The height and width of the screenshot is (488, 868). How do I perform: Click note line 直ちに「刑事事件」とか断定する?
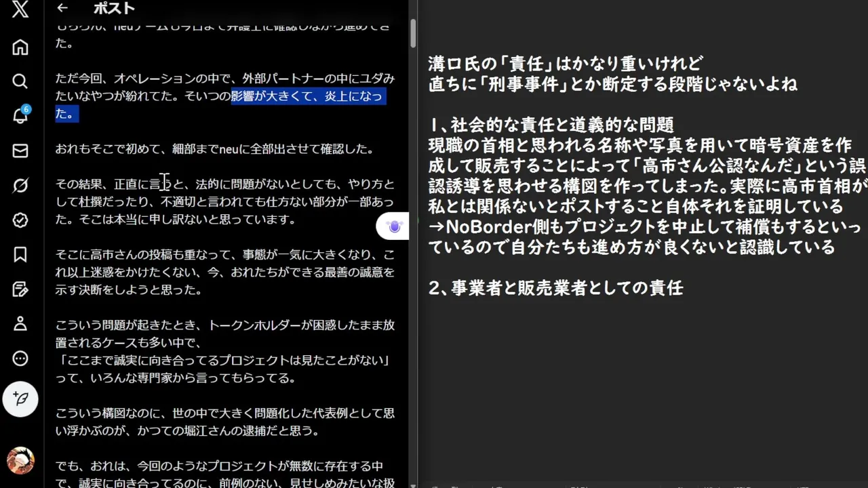613,84
